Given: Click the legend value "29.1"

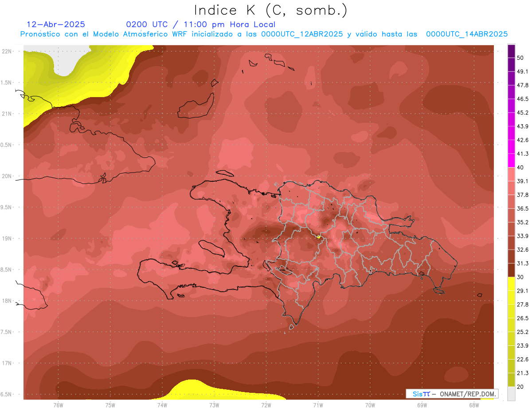Looking at the screenshot, I should [x=523, y=291].
